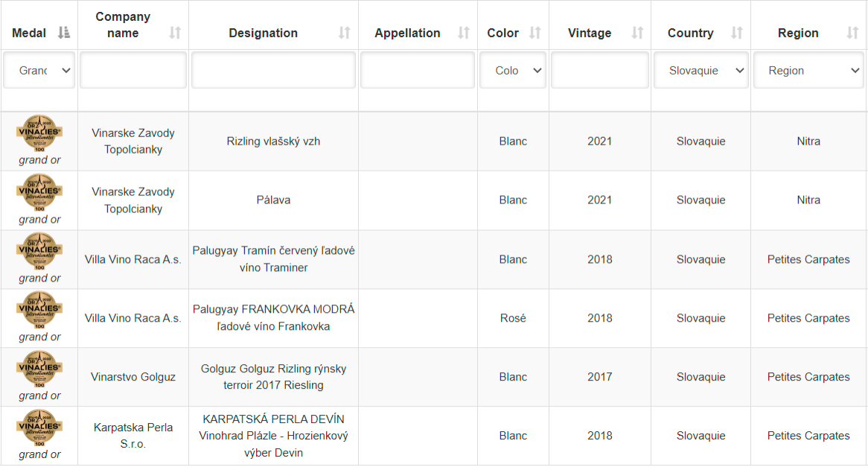Focus the Appellation filter field
This screenshot has height=467, width=868.
coord(418,70)
